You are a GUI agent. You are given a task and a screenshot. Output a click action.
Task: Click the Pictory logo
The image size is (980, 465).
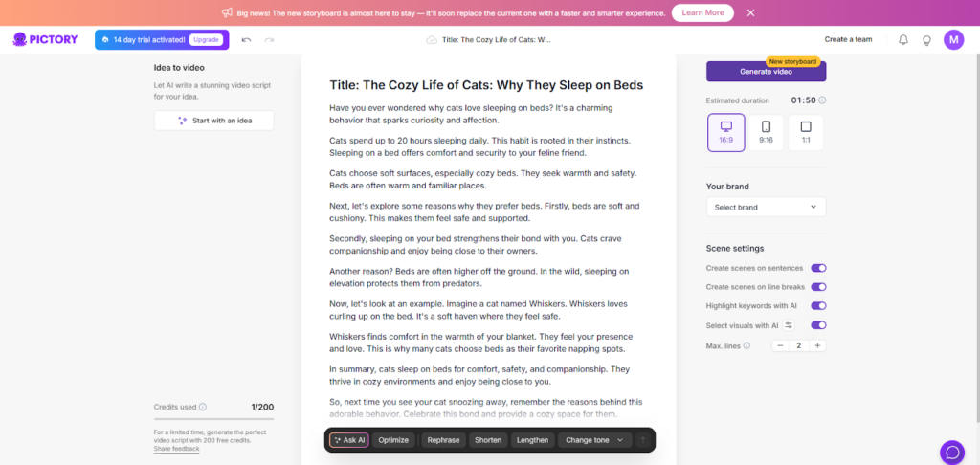click(48, 40)
